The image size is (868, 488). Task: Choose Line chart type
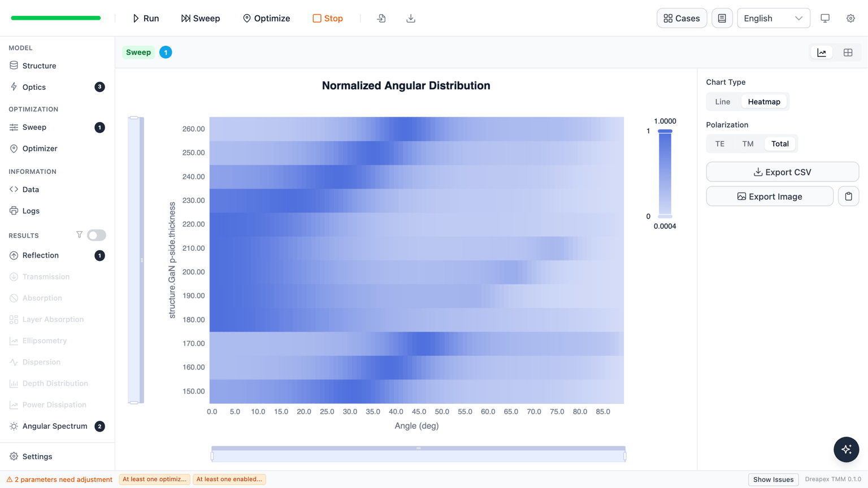723,102
